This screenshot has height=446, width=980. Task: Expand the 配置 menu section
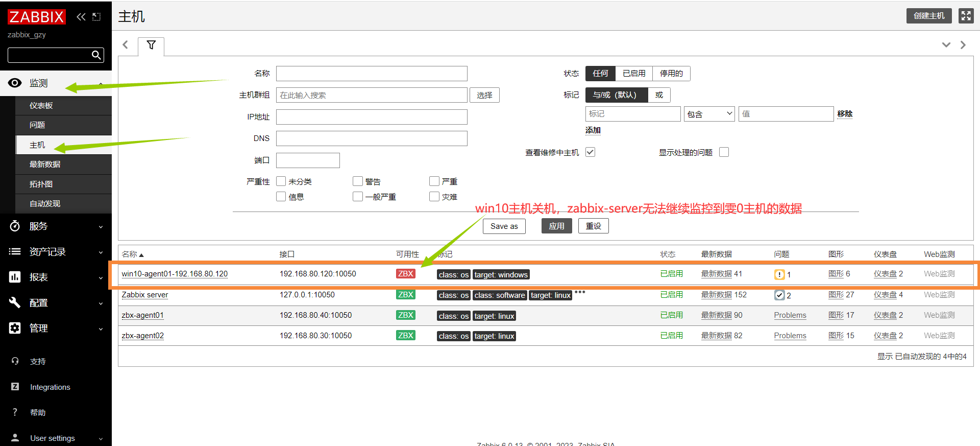(101, 303)
